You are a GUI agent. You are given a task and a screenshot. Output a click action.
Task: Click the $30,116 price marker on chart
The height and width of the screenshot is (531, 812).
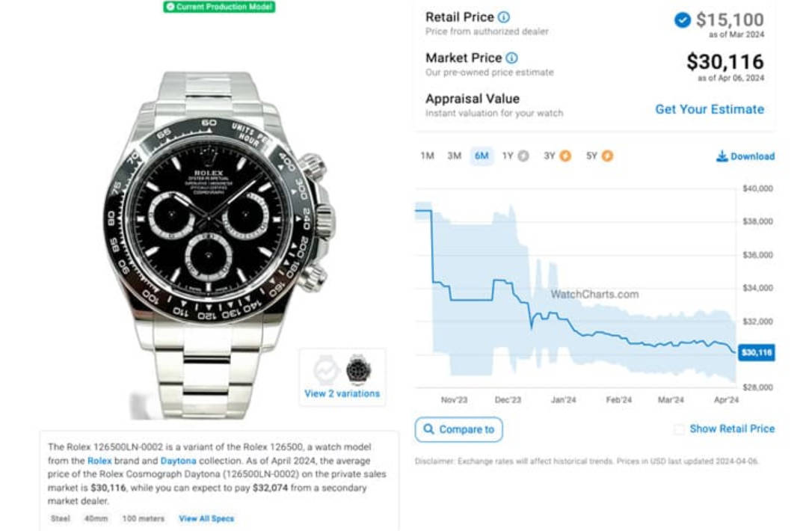pyautogui.click(x=756, y=353)
